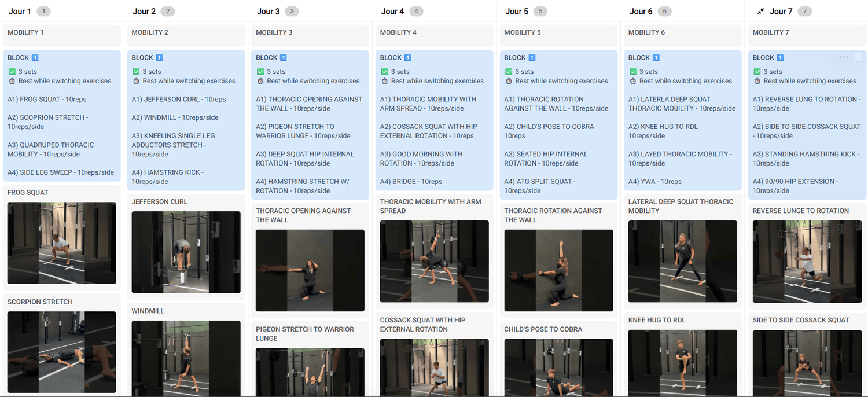868x397 pixels.
Task: Click the blue 1 badge in Jour 6 block
Action: point(656,57)
